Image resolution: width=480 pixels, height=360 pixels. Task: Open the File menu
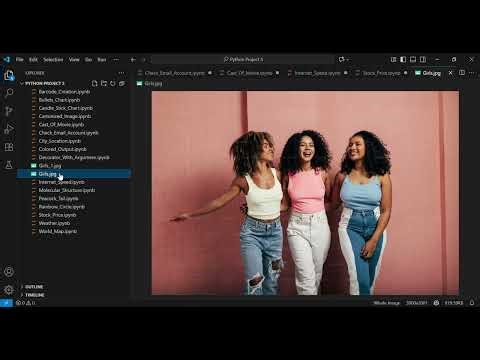coord(20,60)
